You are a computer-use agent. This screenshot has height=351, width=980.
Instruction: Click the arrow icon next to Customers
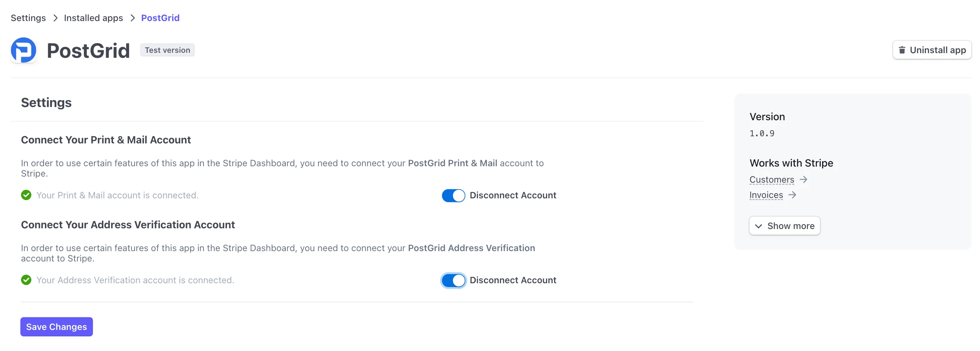point(804,179)
